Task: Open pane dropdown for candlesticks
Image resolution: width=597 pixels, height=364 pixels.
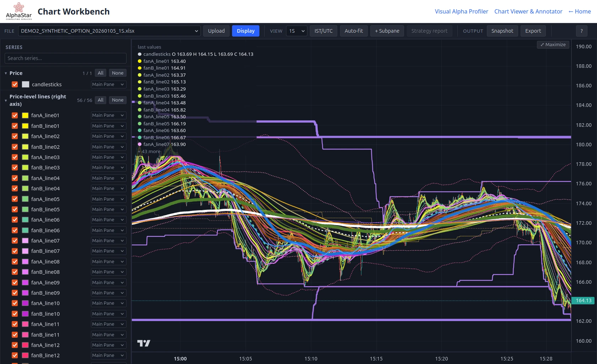Action: coord(108,85)
